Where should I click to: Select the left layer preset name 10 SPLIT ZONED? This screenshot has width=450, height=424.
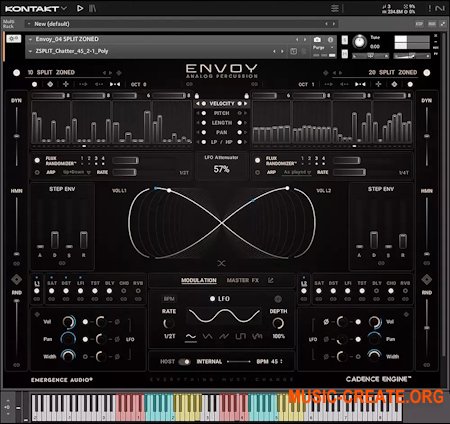pyautogui.click(x=51, y=72)
